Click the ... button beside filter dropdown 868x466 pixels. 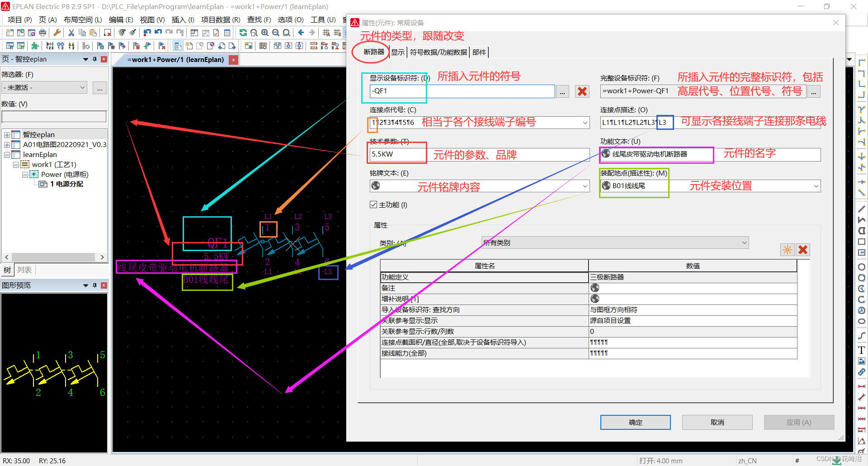coord(99,88)
